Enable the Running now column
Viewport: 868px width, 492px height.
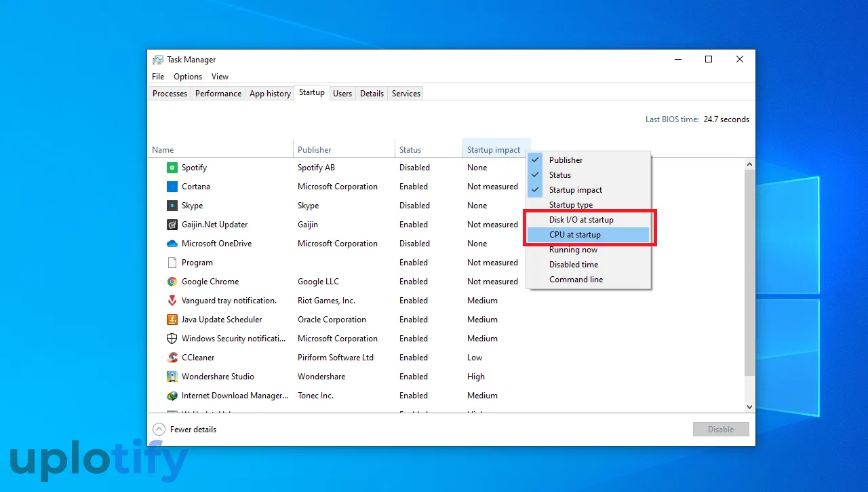pyautogui.click(x=589, y=250)
